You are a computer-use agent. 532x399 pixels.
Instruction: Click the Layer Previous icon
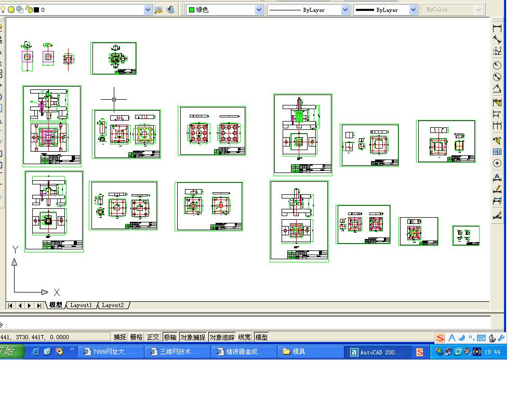(x=170, y=10)
